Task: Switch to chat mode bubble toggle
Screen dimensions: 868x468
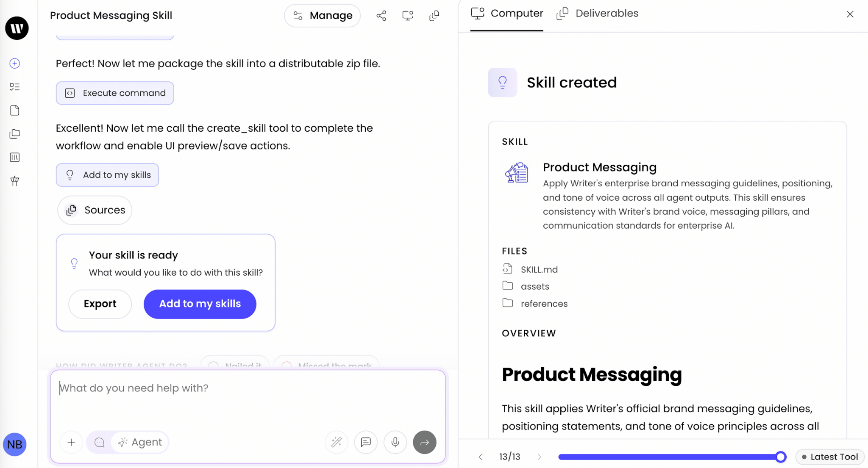Action: click(x=100, y=442)
